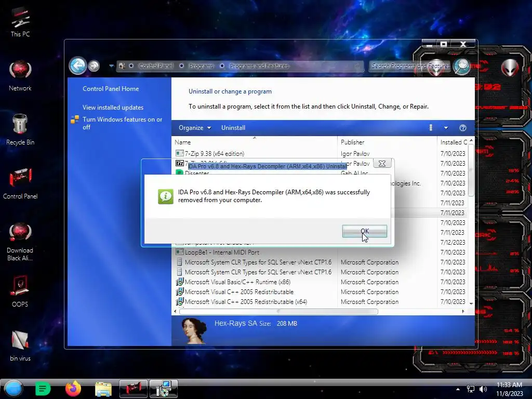532x399 pixels.
Task: Switch to Control Panel taskbar window
Action: 134,389
